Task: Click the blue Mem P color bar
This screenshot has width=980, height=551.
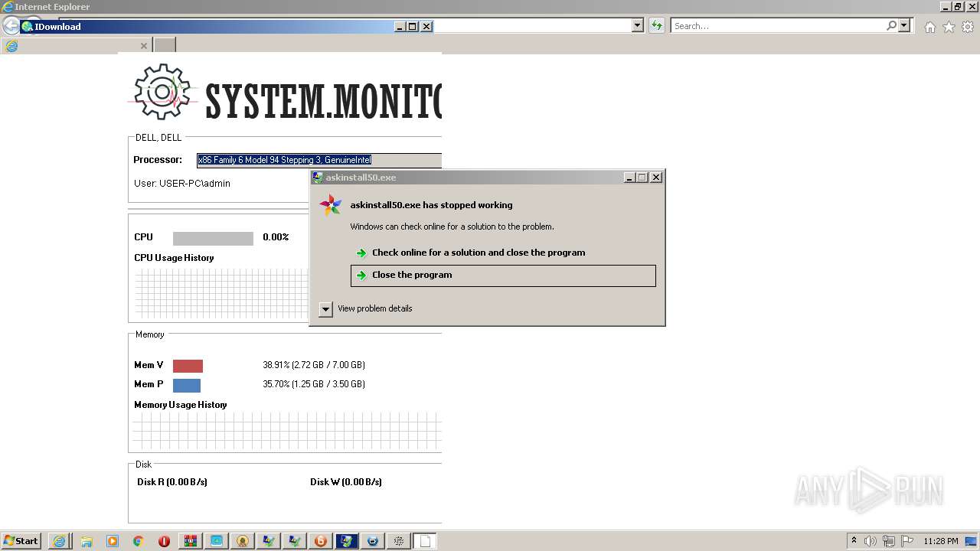Action: (x=187, y=386)
